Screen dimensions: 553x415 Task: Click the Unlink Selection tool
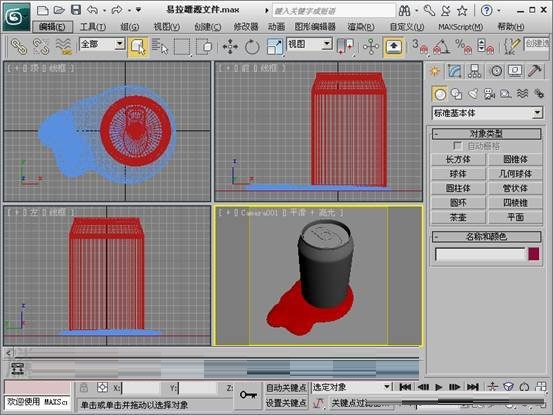coord(41,47)
